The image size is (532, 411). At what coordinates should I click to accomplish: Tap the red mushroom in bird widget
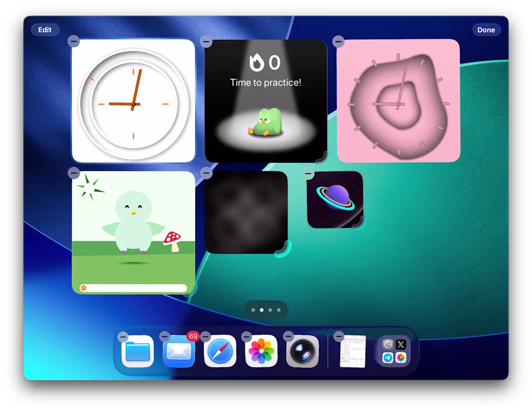tap(172, 241)
